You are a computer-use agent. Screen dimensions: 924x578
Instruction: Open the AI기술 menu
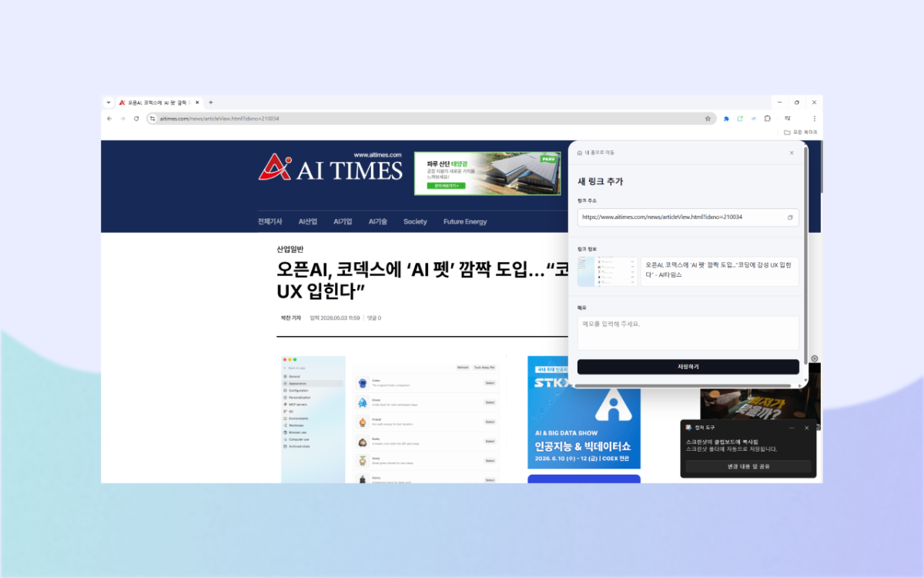(377, 221)
